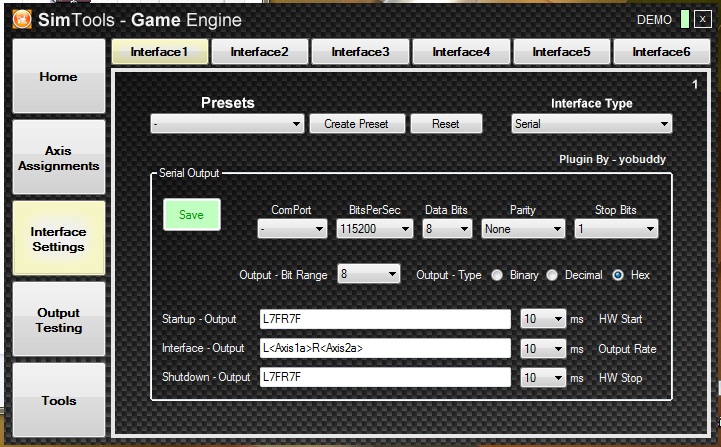
Task: Open the Tools section
Action: [x=59, y=401]
